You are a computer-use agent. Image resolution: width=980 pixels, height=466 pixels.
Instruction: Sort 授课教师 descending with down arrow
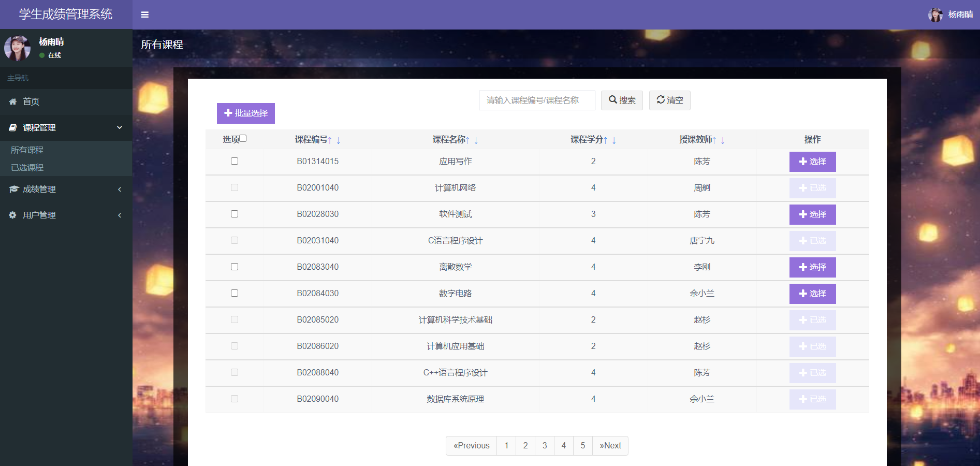(723, 140)
